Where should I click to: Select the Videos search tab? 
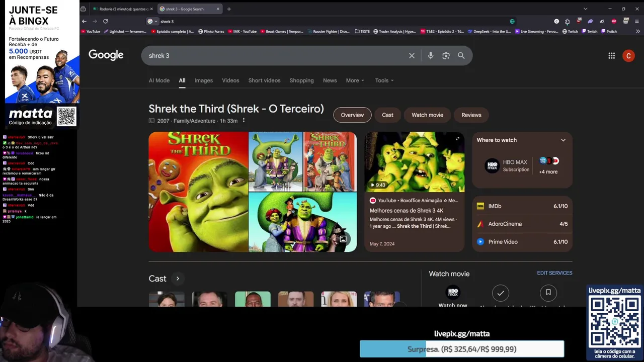coord(230,80)
